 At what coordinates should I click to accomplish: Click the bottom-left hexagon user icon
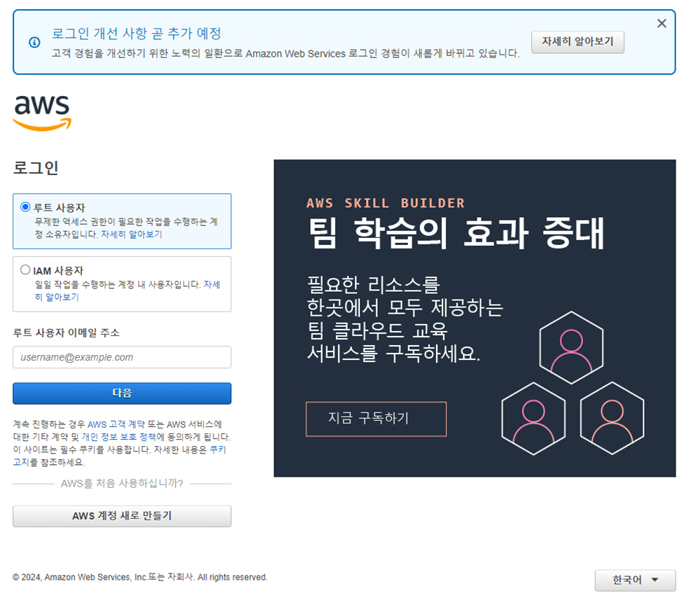click(533, 419)
